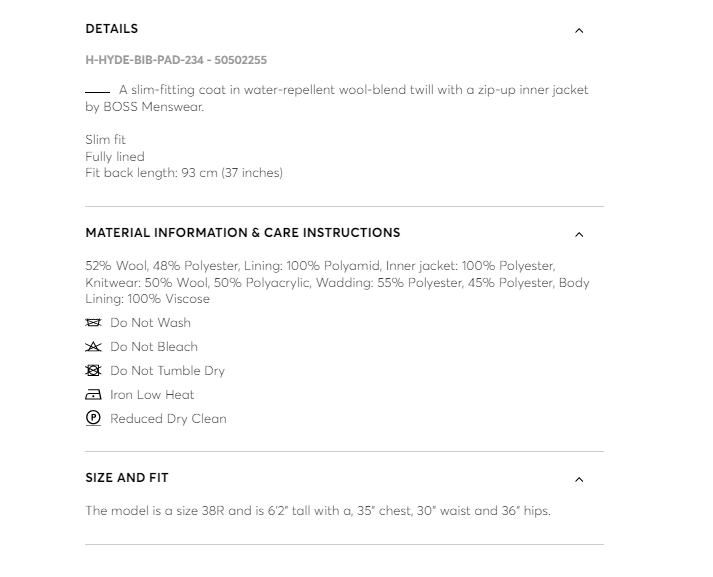Click the Do Not Wash care icon
Screen dimensions: 713x577
94,323
